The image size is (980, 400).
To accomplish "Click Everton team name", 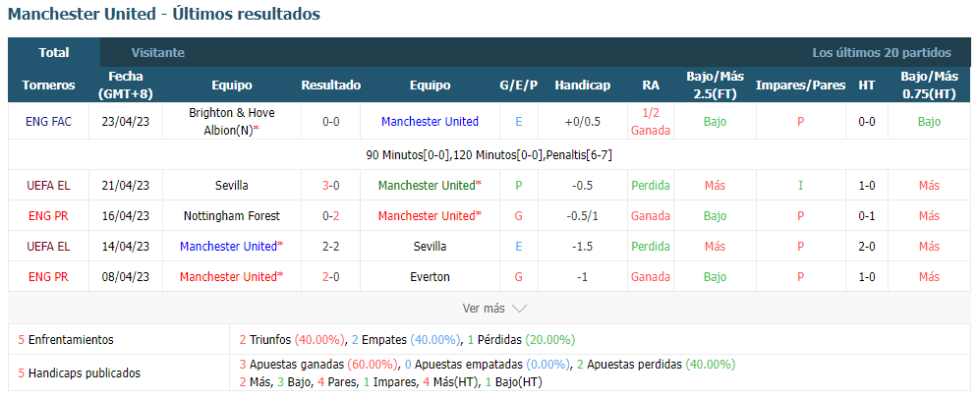I will (x=430, y=276).
